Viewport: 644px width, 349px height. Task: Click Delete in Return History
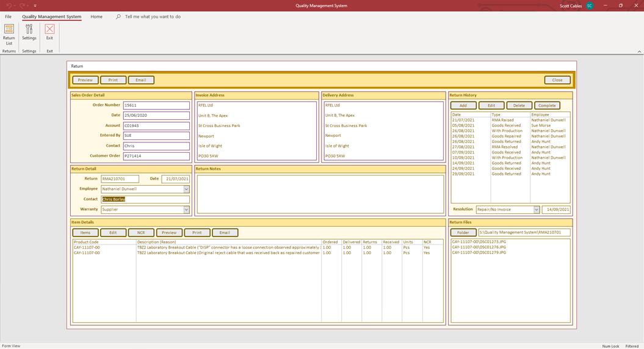tap(519, 106)
